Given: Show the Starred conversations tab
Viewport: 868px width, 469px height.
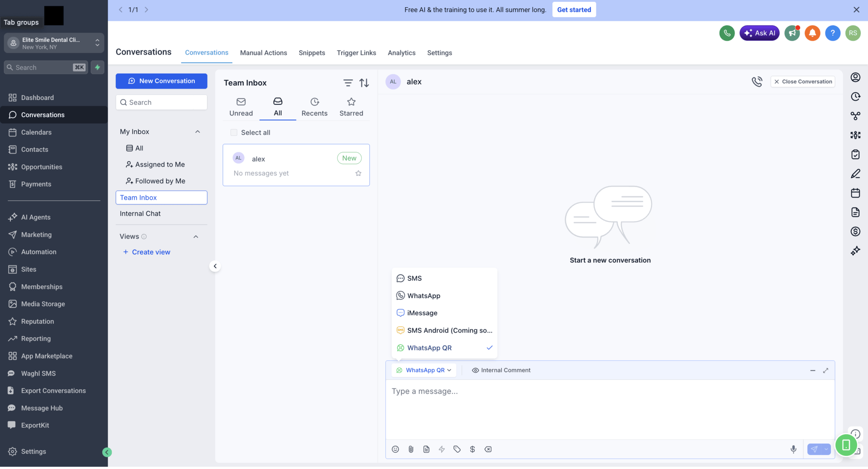Looking at the screenshot, I should (x=351, y=108).
